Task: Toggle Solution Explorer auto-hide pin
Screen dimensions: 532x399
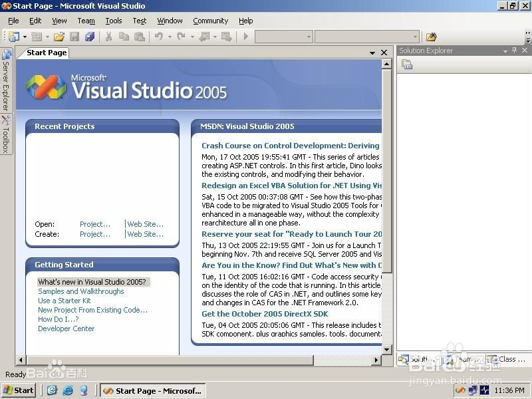Action: tap(514, 51)
